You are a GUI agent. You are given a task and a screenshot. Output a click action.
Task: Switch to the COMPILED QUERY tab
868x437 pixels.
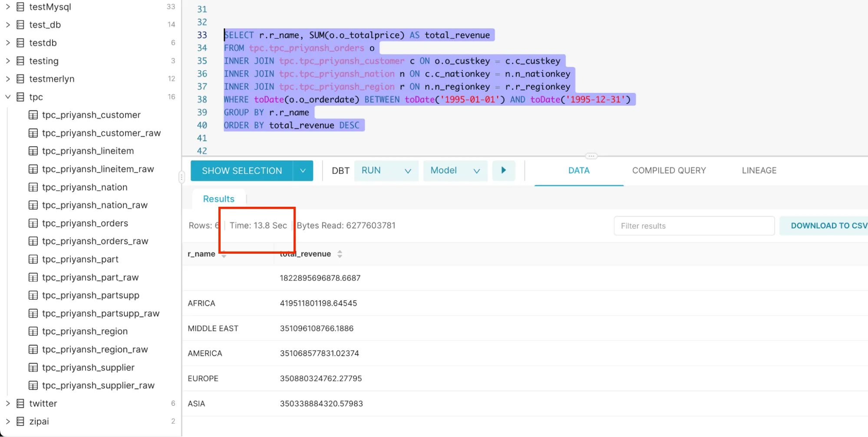point(669,171)
